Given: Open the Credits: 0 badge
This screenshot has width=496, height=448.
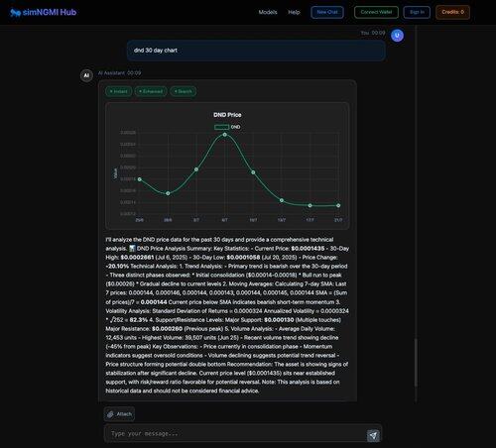Looking at the screenshot, I should click(x=452, y=12).
